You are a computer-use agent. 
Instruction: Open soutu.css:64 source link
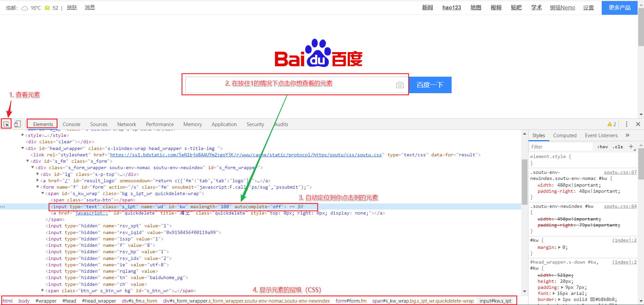[620, 206]
